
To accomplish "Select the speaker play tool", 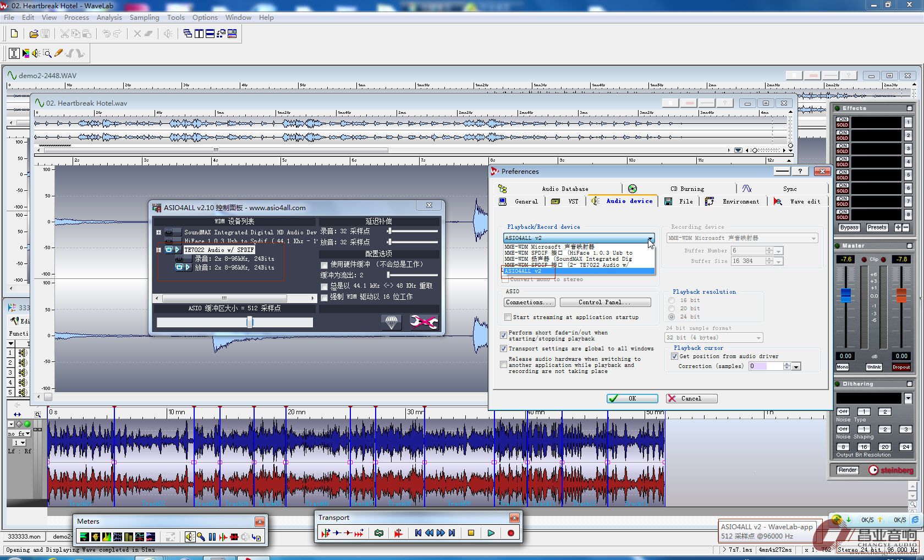I will click(x=36, y=53).
